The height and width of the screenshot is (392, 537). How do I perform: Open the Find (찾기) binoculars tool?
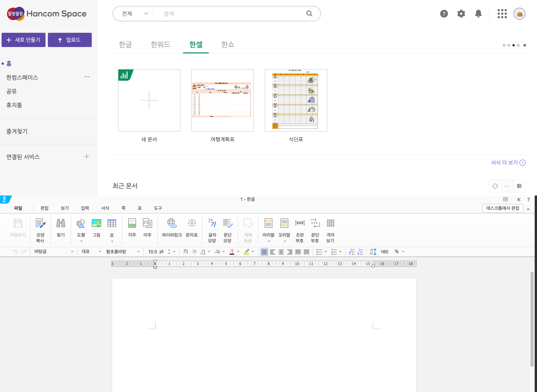pyautogui.click(x=61, y=223)
